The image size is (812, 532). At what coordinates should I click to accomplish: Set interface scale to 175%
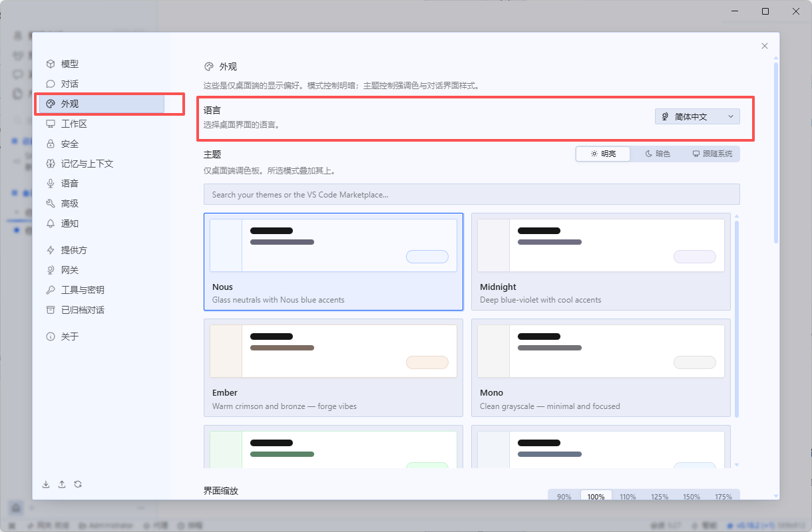coord(723,497)
